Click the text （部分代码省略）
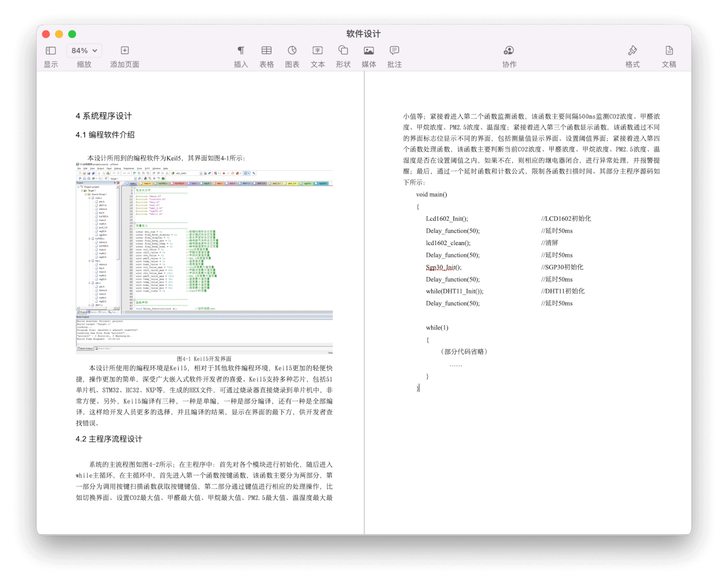 [464, 352]
